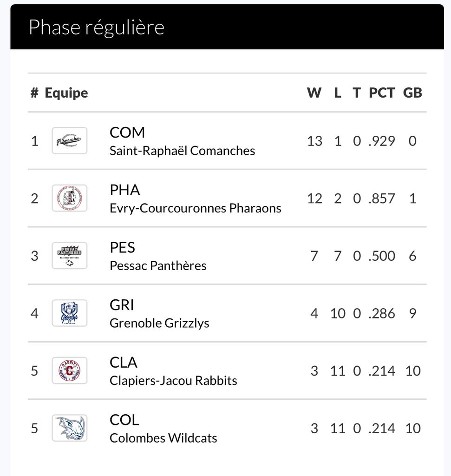Open the Colombes Wildcats team page
This screenshot has width=451, height=476.
coord(163,438)
